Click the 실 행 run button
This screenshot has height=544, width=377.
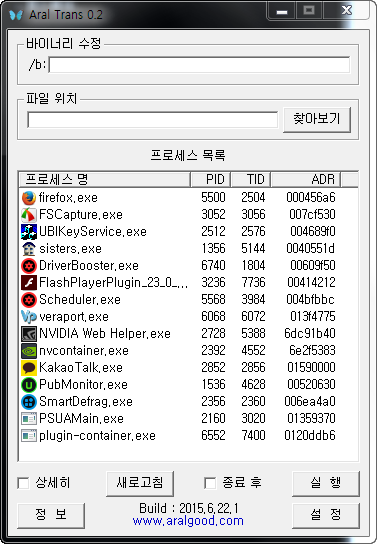point(326,483)
